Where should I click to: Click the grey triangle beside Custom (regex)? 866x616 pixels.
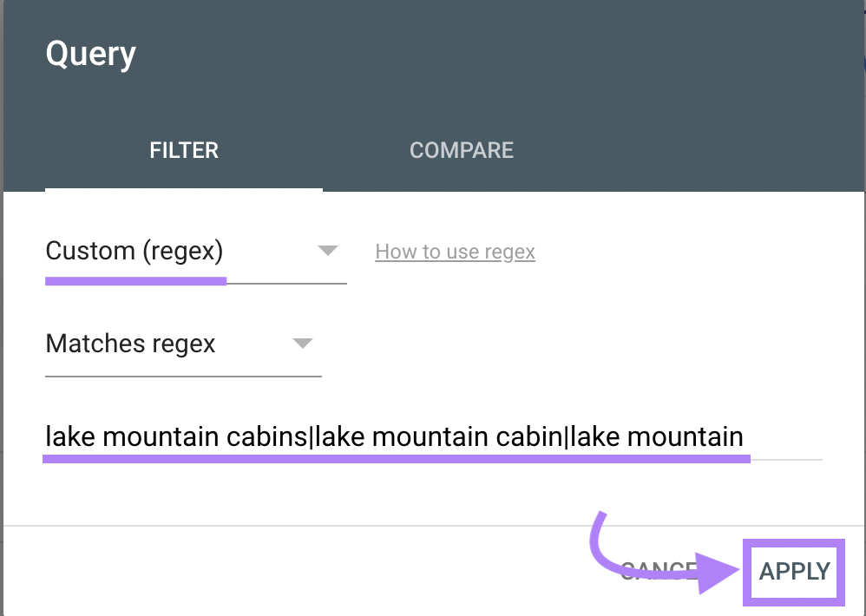tap(327, 251)
